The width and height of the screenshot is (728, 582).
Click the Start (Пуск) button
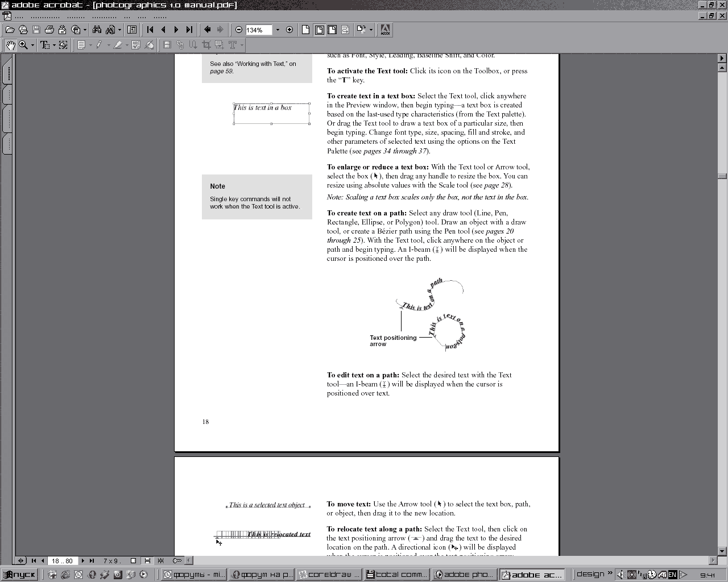click(20, 575)
